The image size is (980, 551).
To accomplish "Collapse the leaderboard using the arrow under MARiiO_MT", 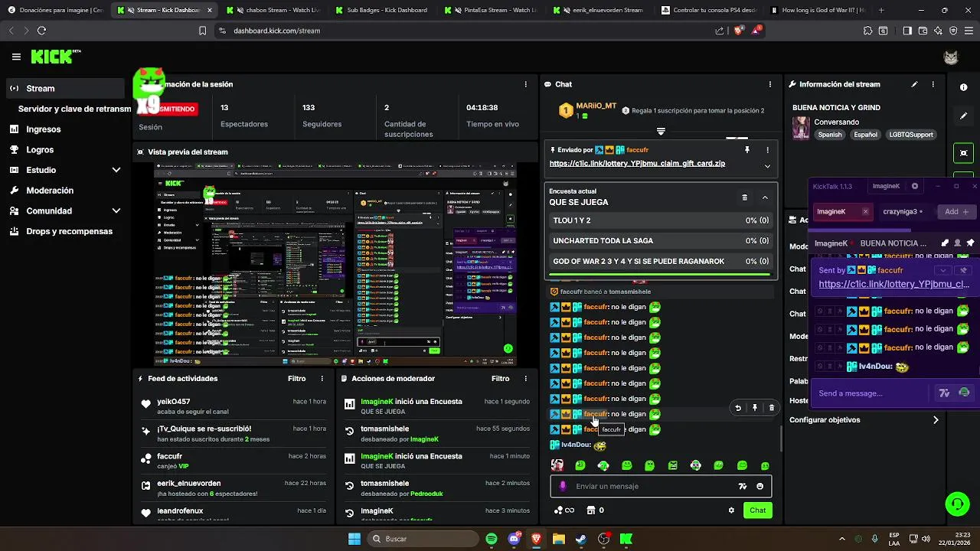I will [661, 132].
